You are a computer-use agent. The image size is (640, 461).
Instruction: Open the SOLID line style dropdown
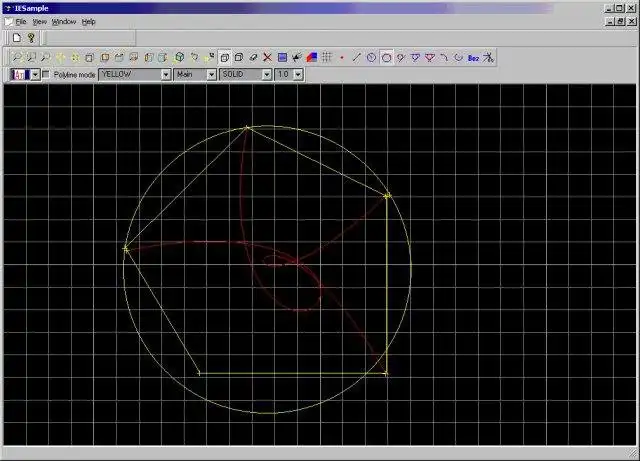point(267,74)
